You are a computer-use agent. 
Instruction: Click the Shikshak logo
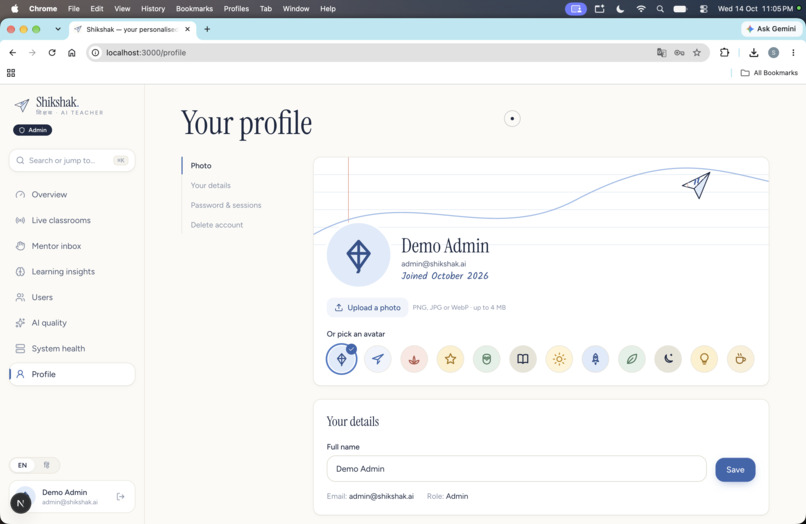[x=58, y=105]
